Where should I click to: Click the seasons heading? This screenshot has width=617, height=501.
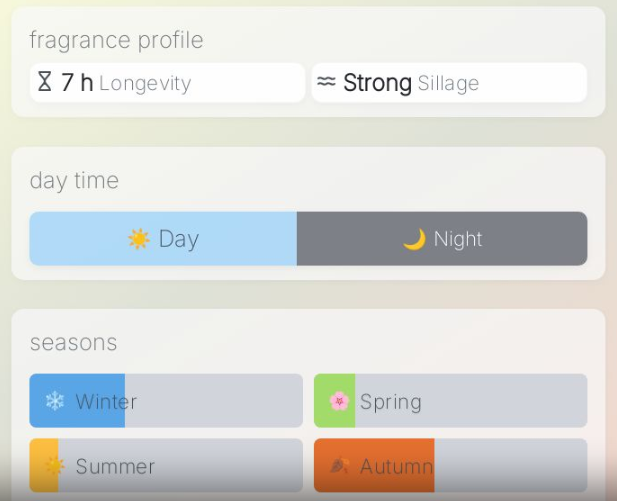point(73,342)
